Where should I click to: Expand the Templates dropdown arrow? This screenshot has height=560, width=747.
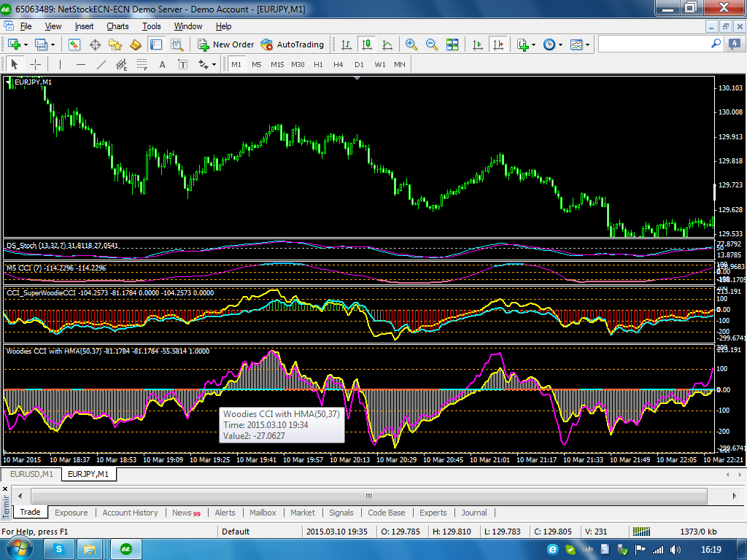[x=588, y=44]
